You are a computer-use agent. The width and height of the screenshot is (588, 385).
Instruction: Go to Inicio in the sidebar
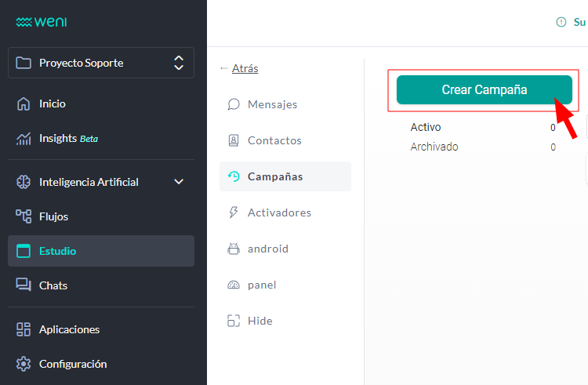101,104
